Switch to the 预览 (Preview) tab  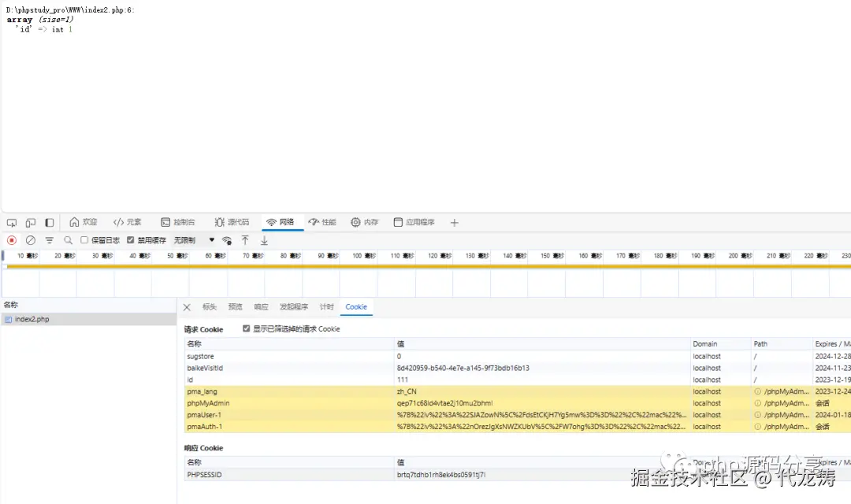(x=235, y=306)
